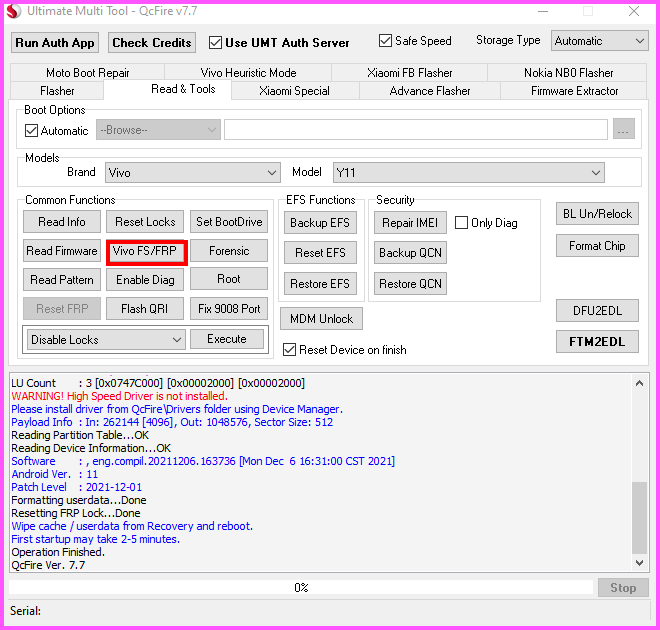Open the --Browse-- boot dropdown
660x630 pixels.
point(158,130)
